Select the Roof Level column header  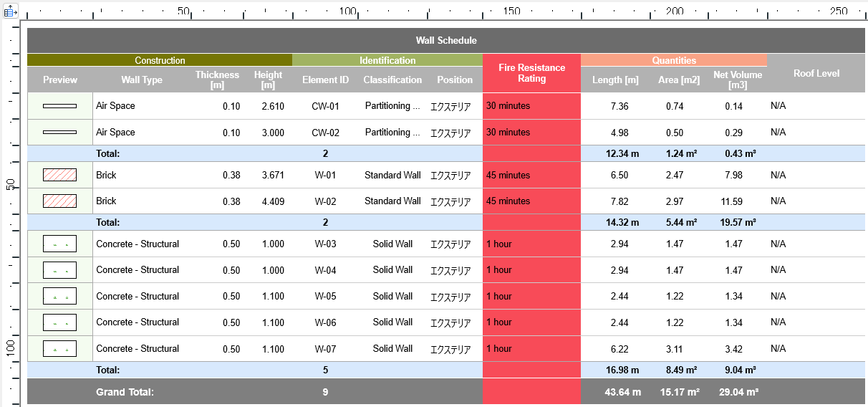(x=816, y=73)
